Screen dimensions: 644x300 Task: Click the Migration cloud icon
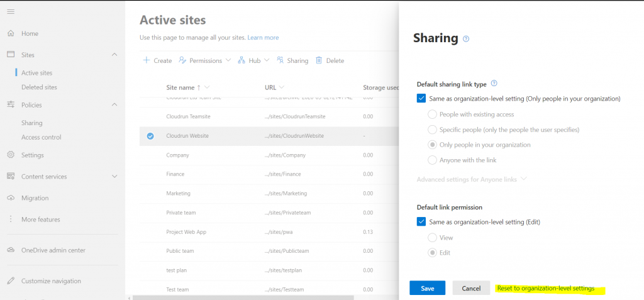click(x=11, y=198)
